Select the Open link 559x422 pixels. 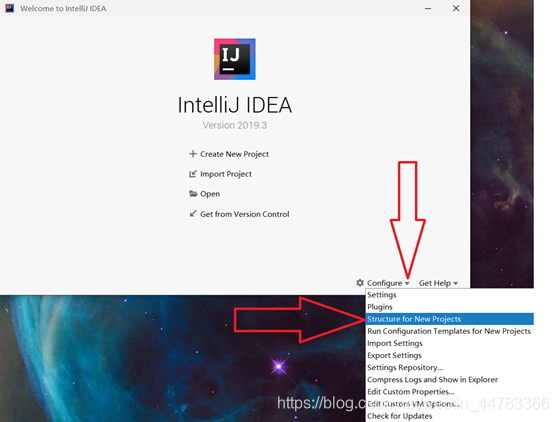tap(210, 194)
